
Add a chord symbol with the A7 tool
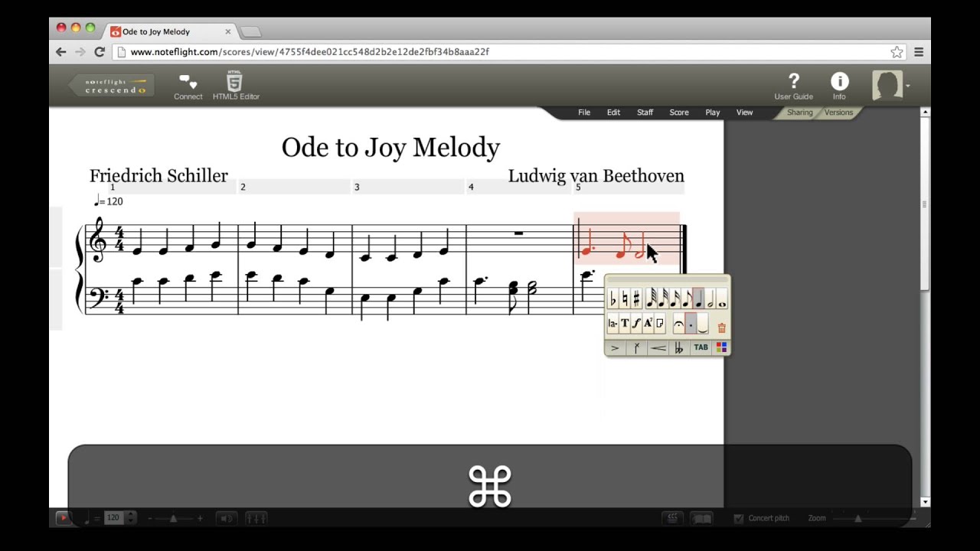(648, 324)
